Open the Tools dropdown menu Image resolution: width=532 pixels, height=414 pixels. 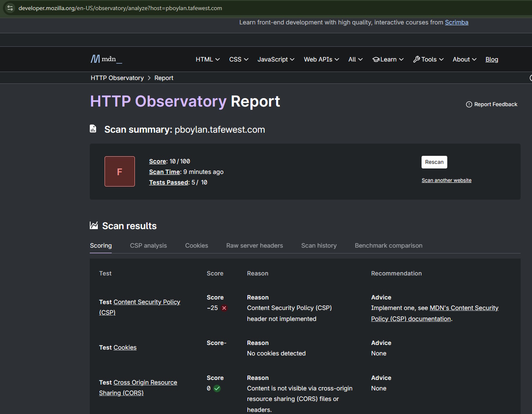(428, 59)
